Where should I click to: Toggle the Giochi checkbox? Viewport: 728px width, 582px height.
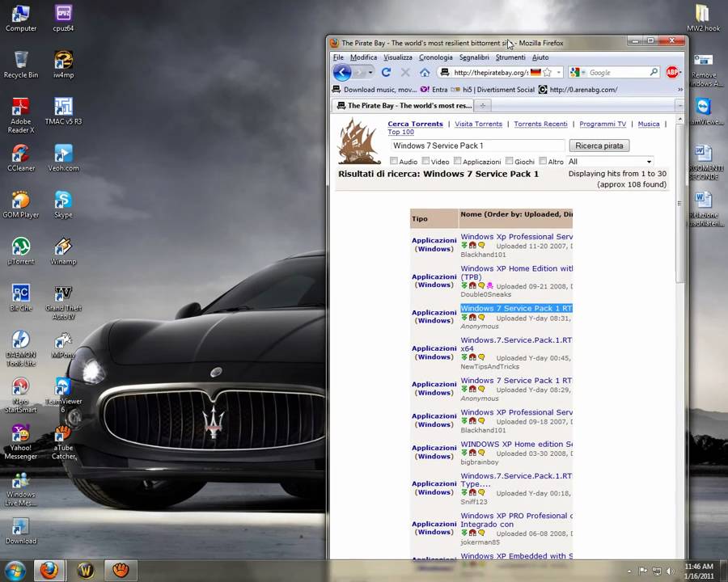click(x=510, y=161)
